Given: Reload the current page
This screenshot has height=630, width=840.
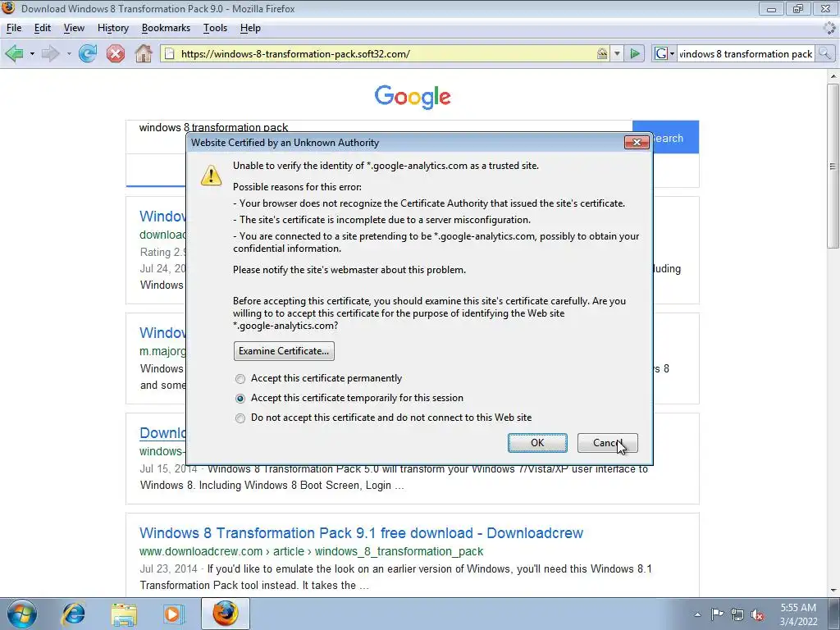Looking at the screenshot, I should [x=87, y=53].
